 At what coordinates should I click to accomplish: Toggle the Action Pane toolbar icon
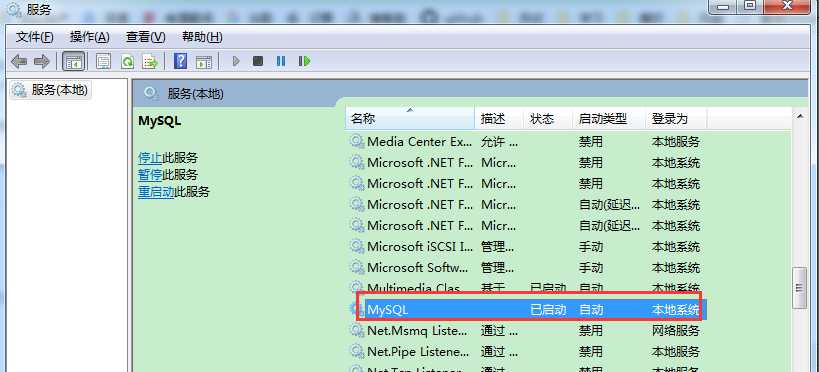[204, 62]
